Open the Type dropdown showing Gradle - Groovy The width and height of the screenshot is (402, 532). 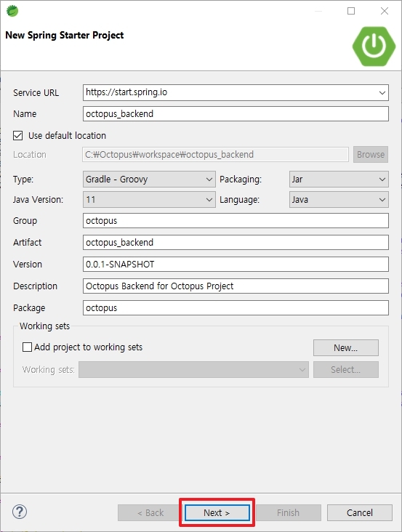point(149,179)
